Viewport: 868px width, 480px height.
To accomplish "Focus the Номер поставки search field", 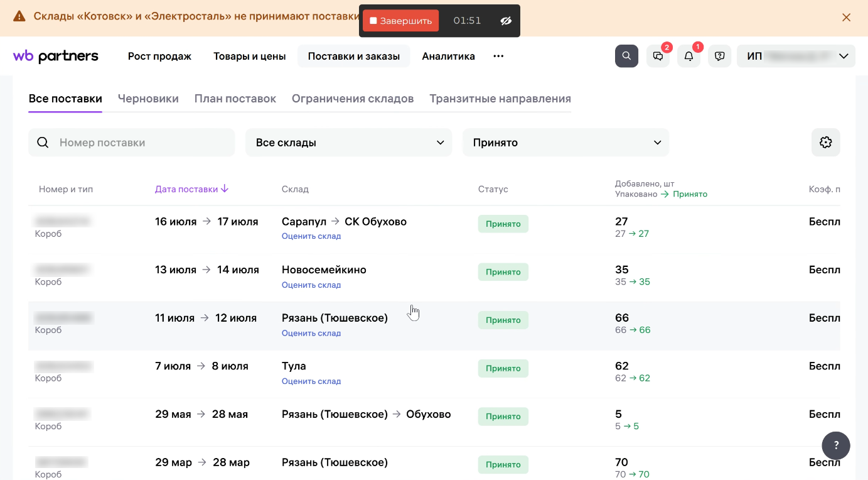I will tap(132, 143).
